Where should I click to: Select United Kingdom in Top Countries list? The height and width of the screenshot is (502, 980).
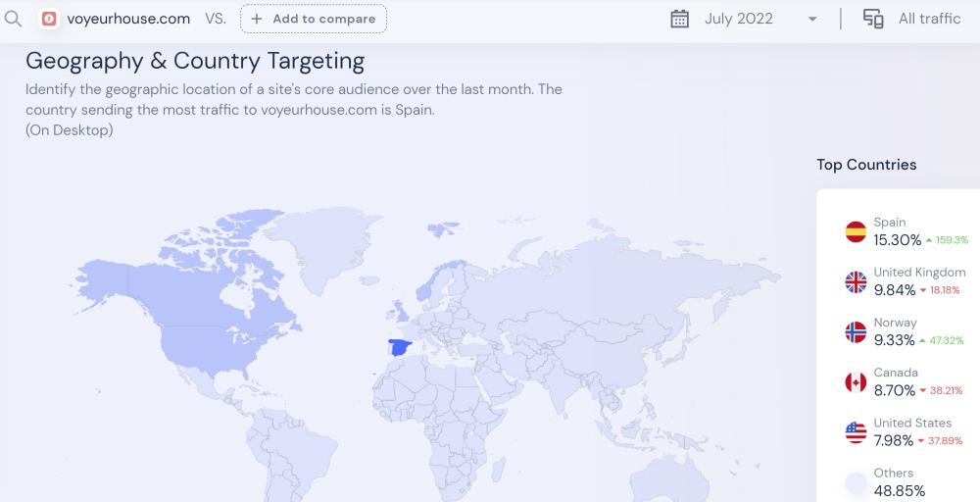point(919,273)
